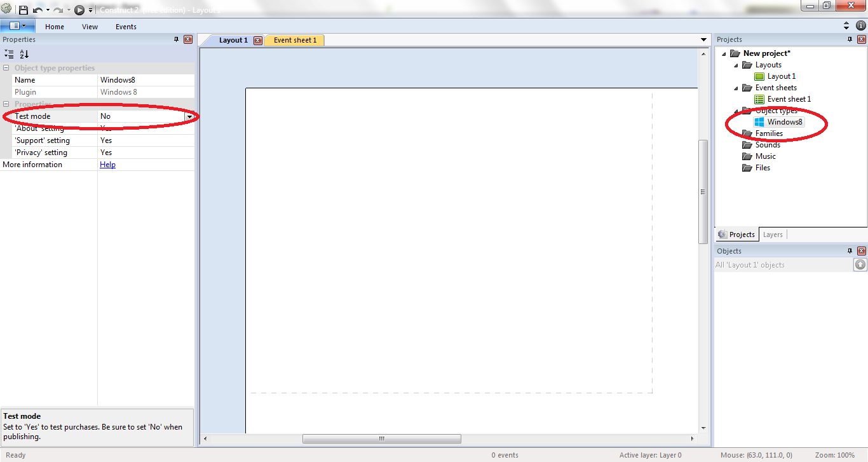Click the About info icon in ribbon corner

[x=860, y=26]
